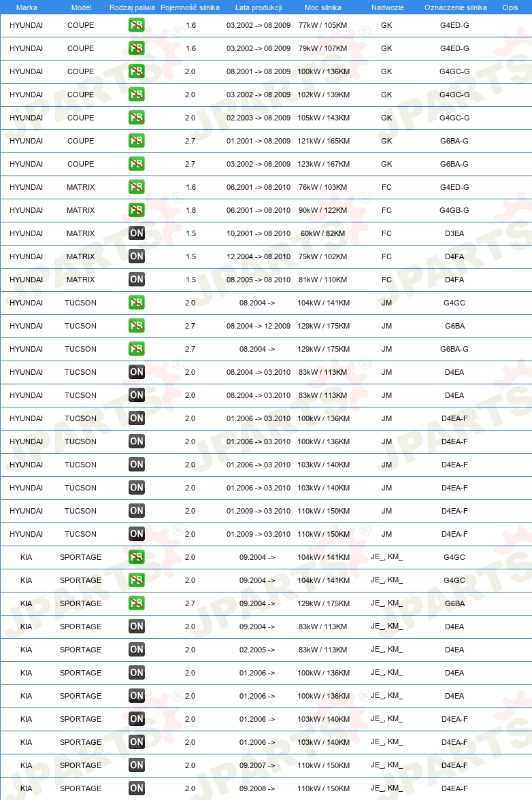Click the ON icon for Sportage from 09.2007
This screenshot has width=532, height=800.
pyautogui.click(x=136, y=765)
